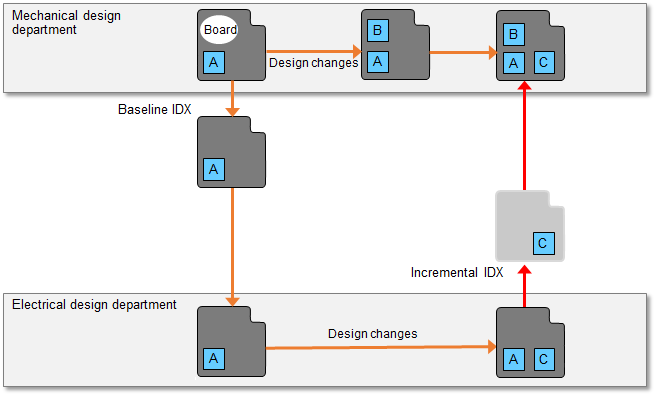This screenshot has width=656, height=396.
Task: Click the Mechanical design department title
Action: coord(66,23)
